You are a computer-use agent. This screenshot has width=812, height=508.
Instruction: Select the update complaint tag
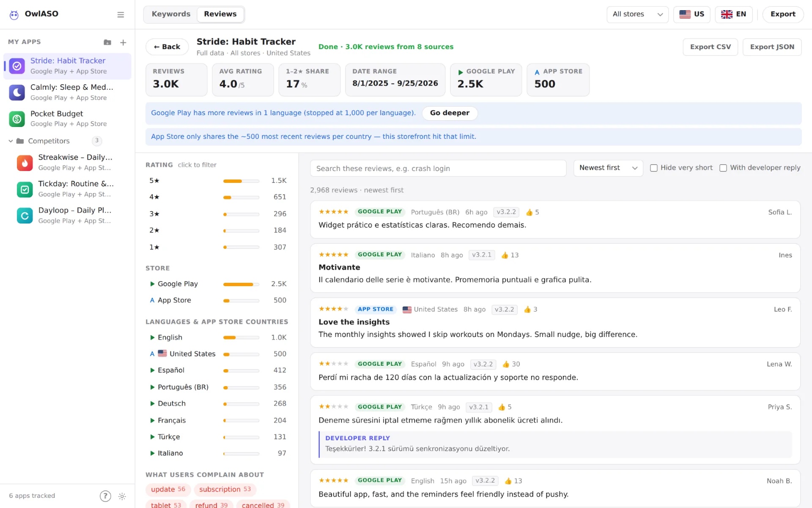(168, 489)
